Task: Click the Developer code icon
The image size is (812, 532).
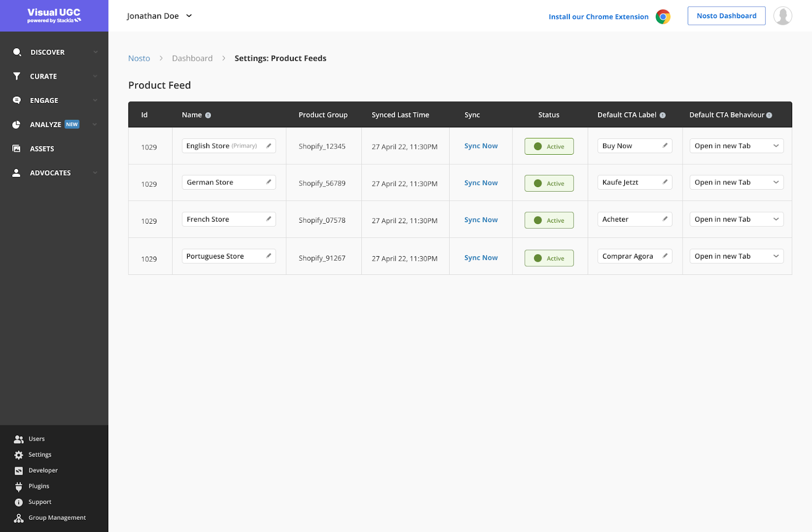Action: pyautogui.click(x=19, y=471)
